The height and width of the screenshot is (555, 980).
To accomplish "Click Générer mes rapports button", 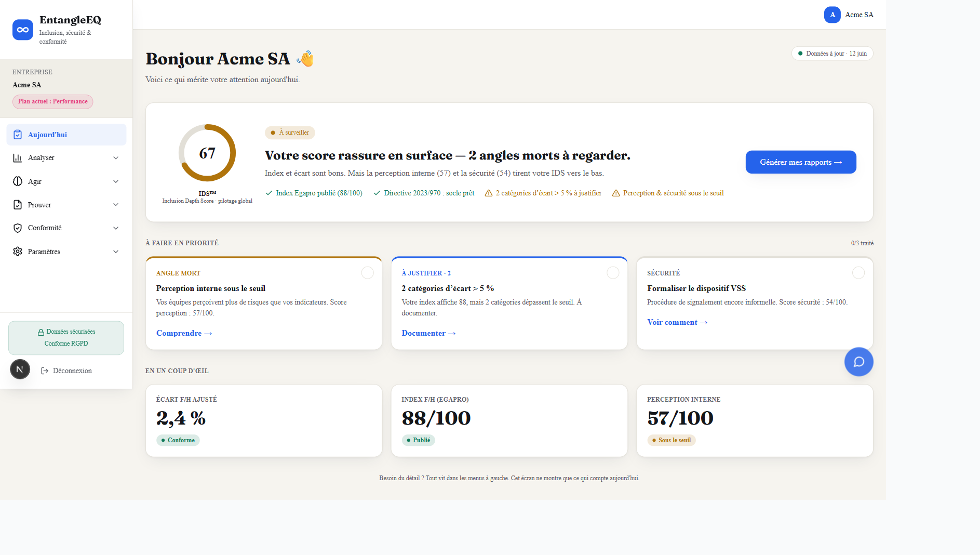I will coord(801,162).
